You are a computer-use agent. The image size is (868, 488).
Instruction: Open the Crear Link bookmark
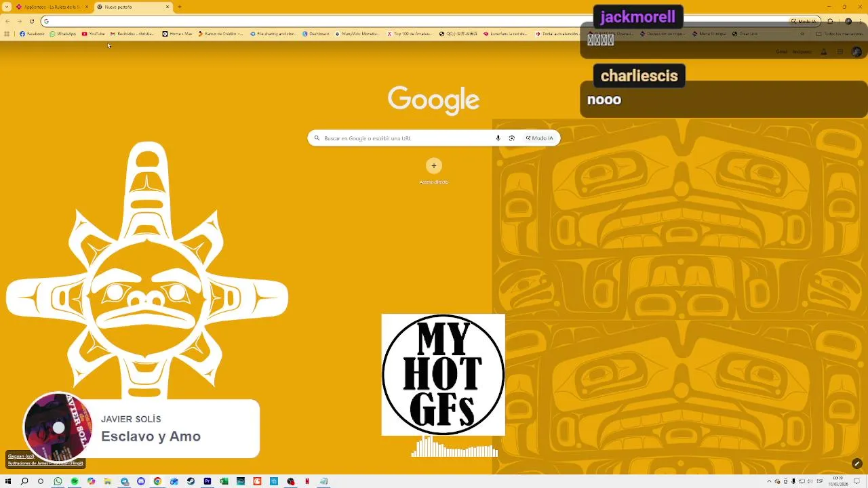(x=745, y=33)
